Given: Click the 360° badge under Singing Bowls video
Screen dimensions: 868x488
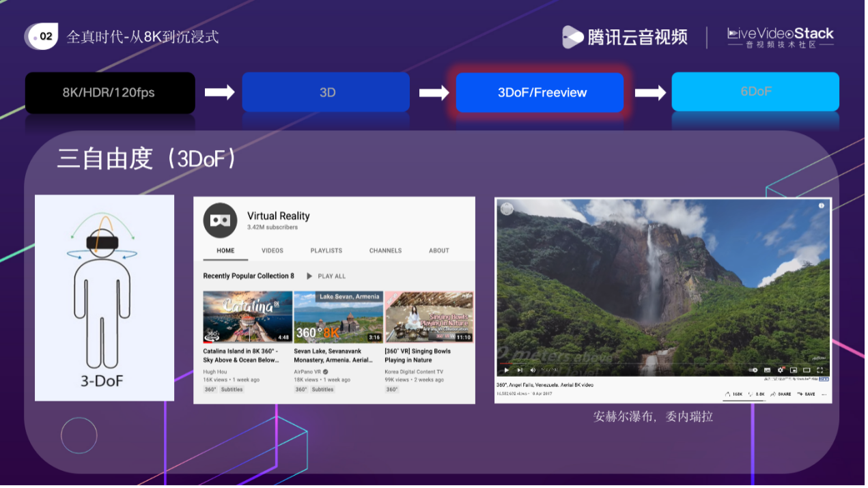Looking at the screenshot, I should [392, 389].
